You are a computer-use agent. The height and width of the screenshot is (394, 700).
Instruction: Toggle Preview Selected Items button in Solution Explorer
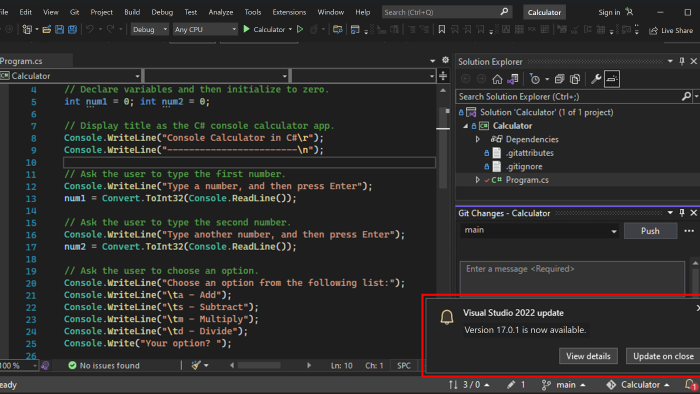click(x=612, y=79)
